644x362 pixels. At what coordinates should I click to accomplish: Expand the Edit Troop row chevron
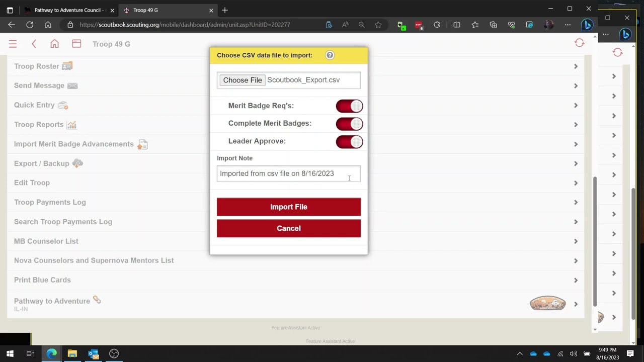click(x=576, y=183)
